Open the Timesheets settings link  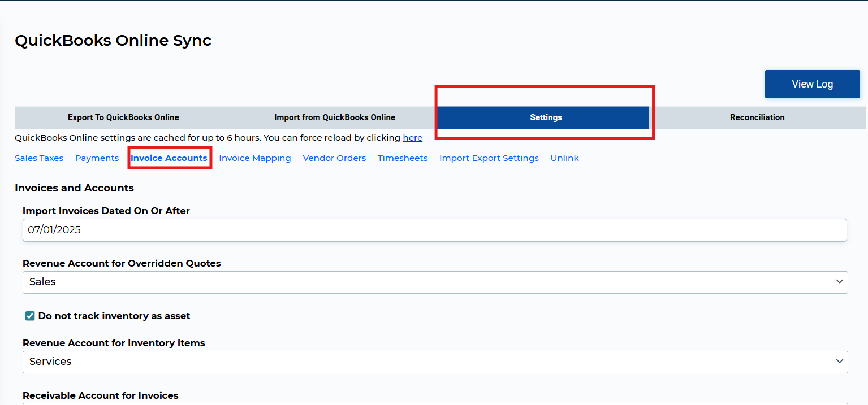(x=403, y=158)
